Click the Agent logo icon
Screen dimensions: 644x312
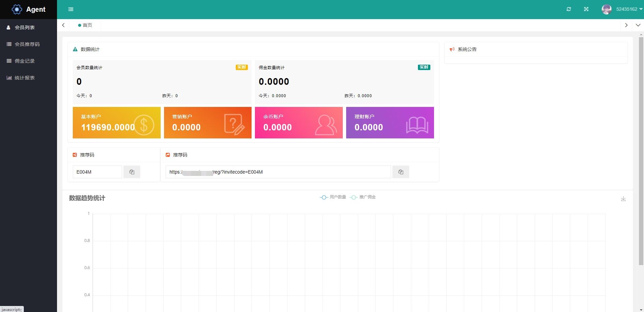17,9
